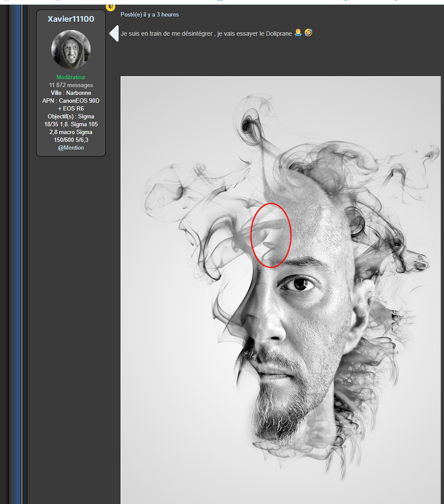Click the "Objectif(s) : Sigma" lens info

tap(71, 116)
